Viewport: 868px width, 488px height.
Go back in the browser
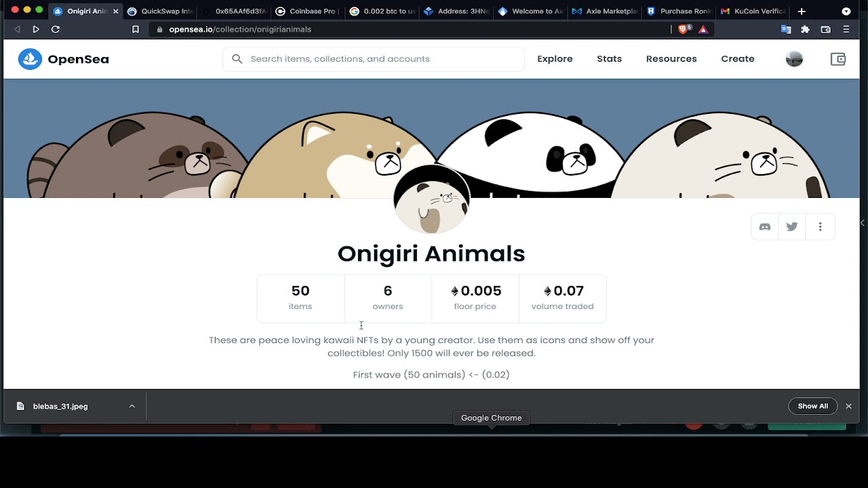coord(17,29)
